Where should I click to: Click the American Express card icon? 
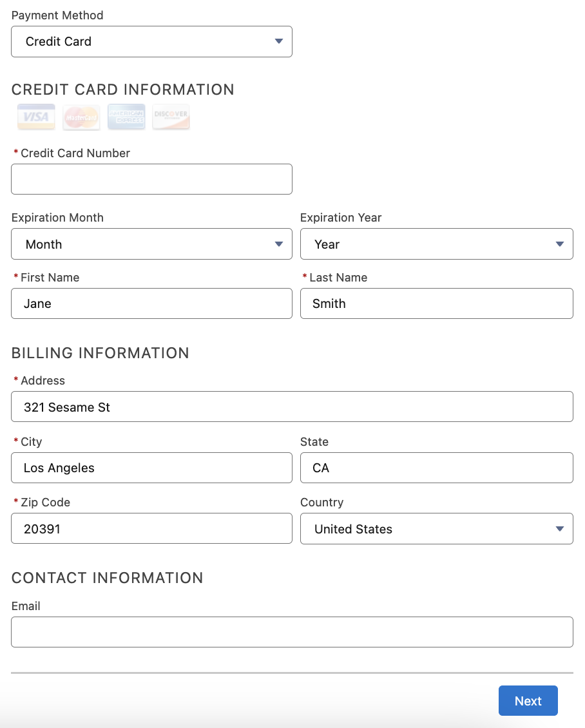(x=126, y=117)
